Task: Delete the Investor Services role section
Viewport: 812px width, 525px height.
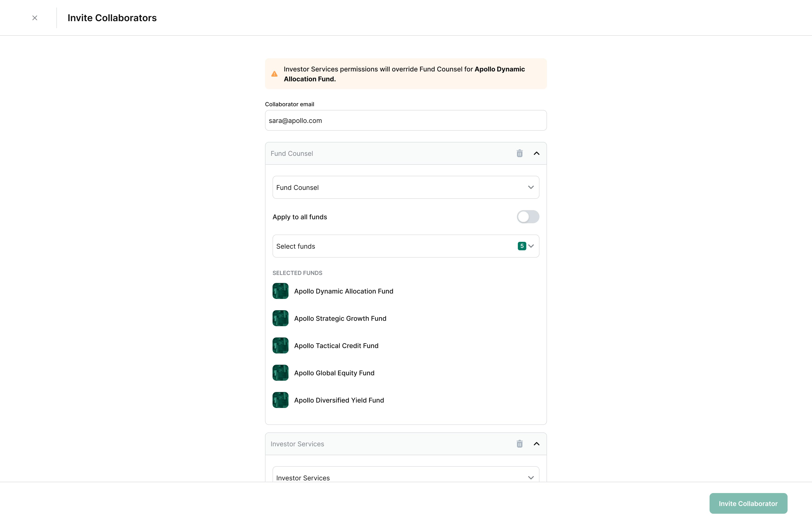Action: coord(519,444)
